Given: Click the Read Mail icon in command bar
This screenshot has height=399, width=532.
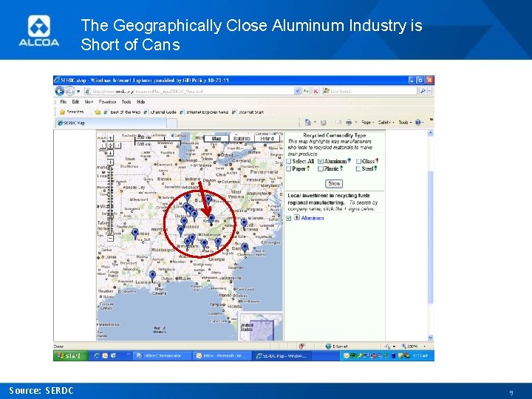Looking at the screenshot, I should click(x=338, y=122).
